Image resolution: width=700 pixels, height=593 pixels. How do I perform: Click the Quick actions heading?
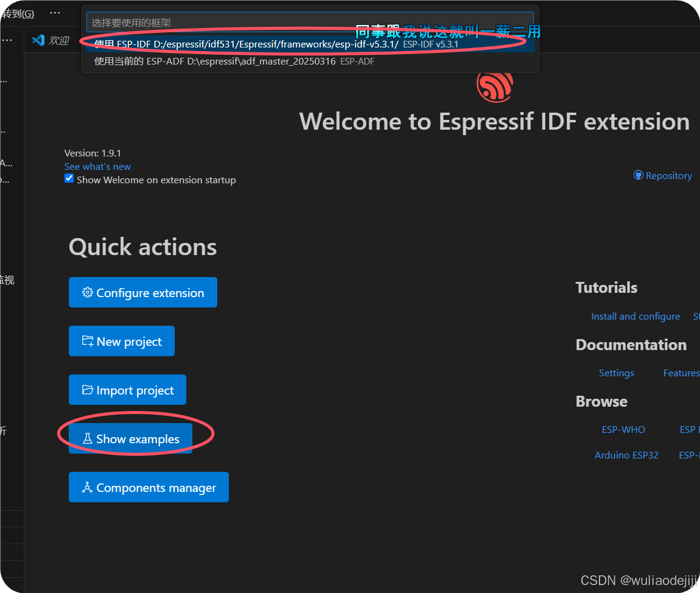pyautogui.click(x=143, y=247)
